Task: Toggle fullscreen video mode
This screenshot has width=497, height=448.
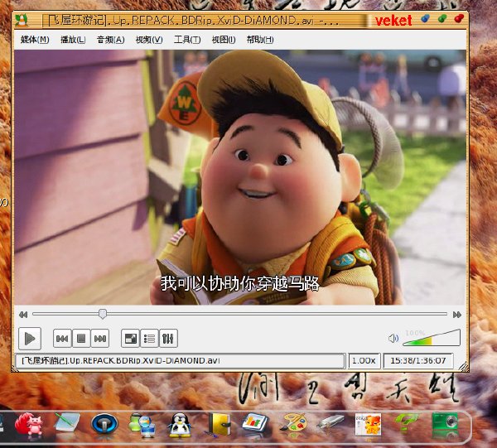Action: click(130, 339)
